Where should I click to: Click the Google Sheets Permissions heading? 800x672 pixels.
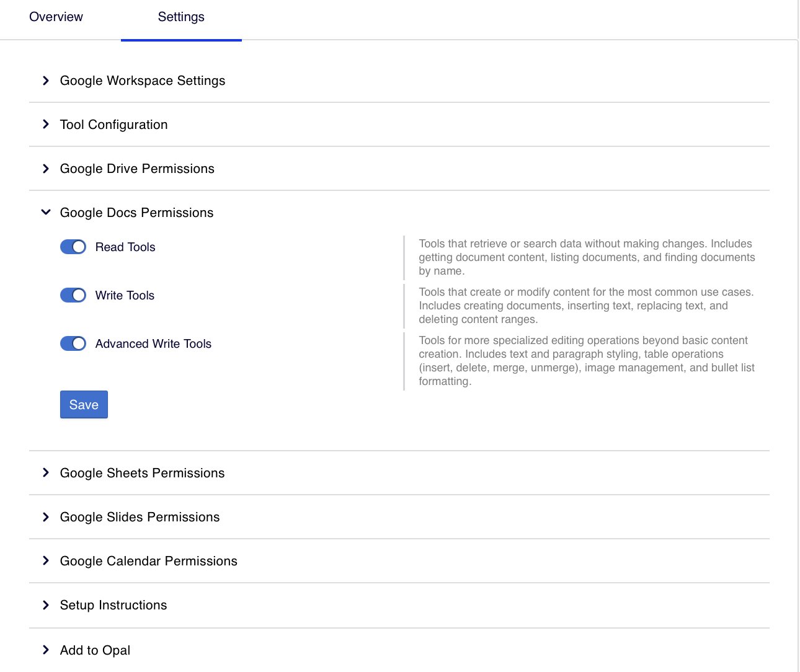tap(142, 473)
